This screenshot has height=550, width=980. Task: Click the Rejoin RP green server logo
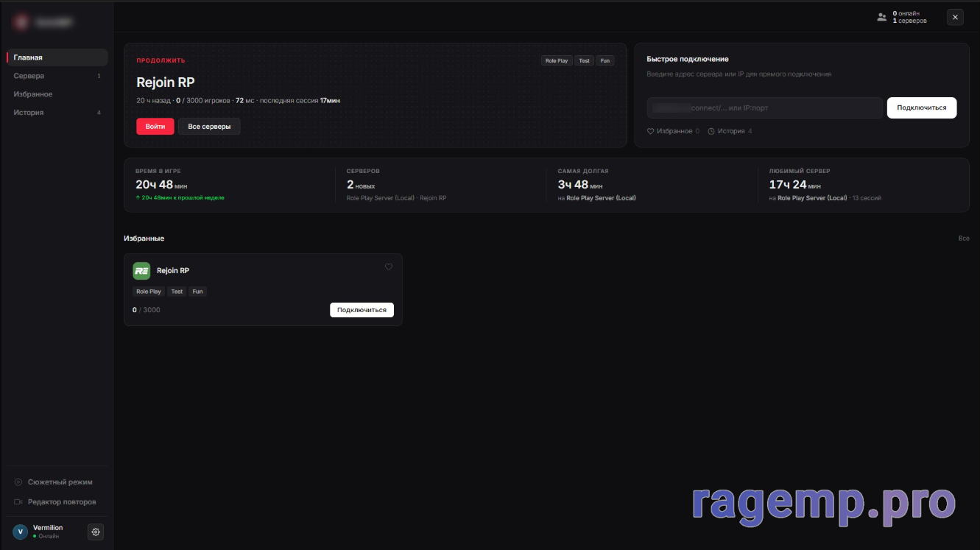tap(141, 271)
